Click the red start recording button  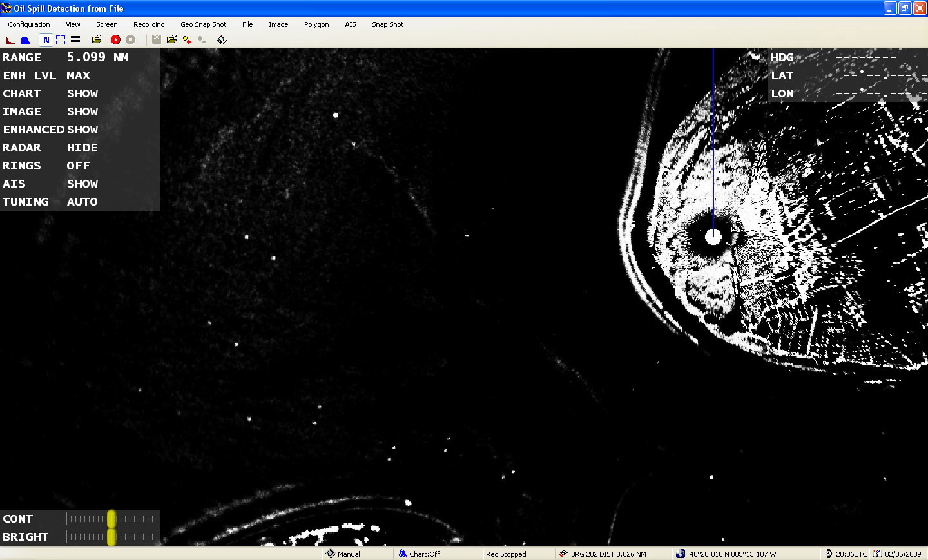coord(115,40)
